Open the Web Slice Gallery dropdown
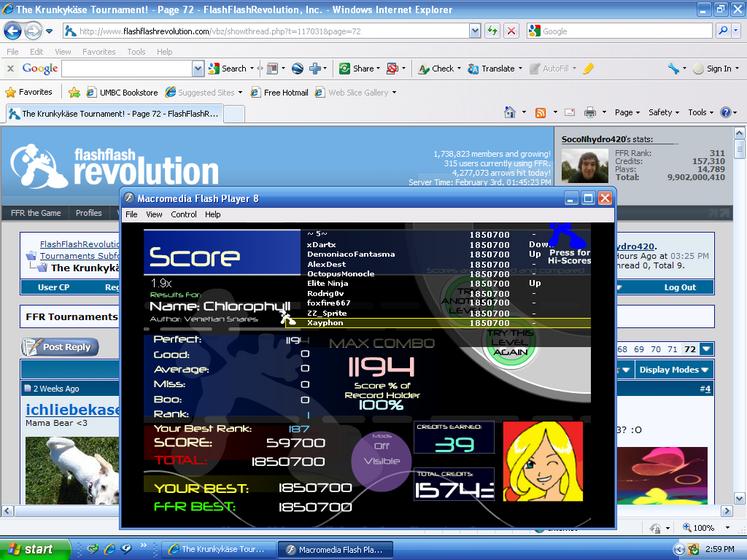 coord(394,92)
